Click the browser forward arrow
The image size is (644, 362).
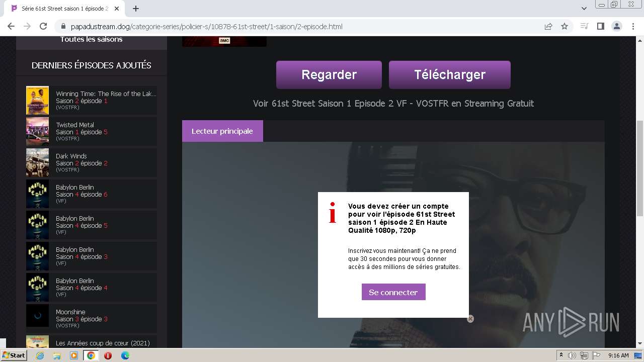(x=27, y=26)
